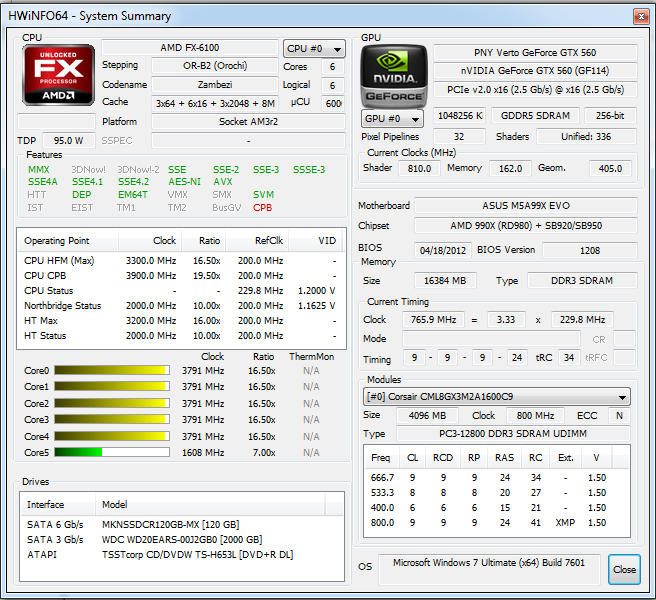Click the DDR3 SDRAM memory type field
Viewport: 656px width, 600px height.
point(582,280)
